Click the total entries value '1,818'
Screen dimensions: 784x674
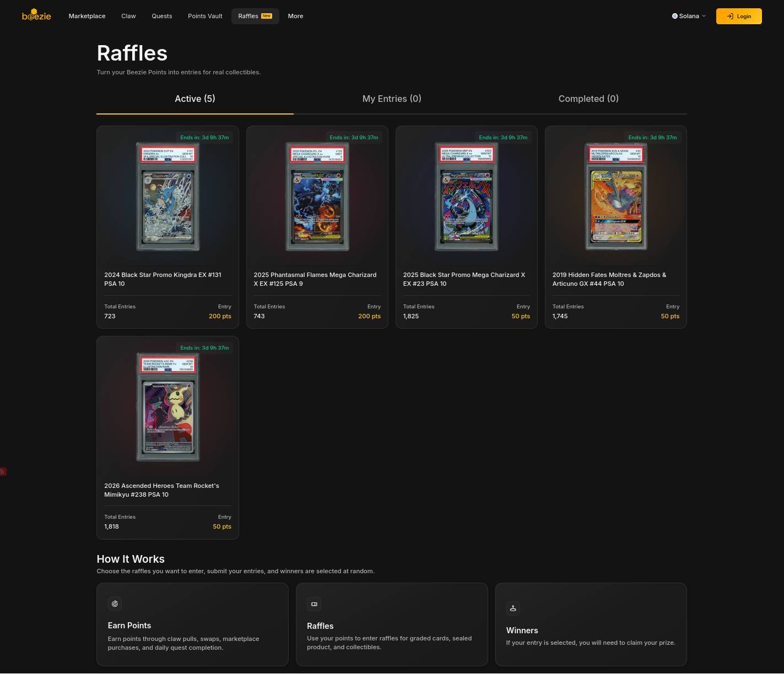[111, 526]
